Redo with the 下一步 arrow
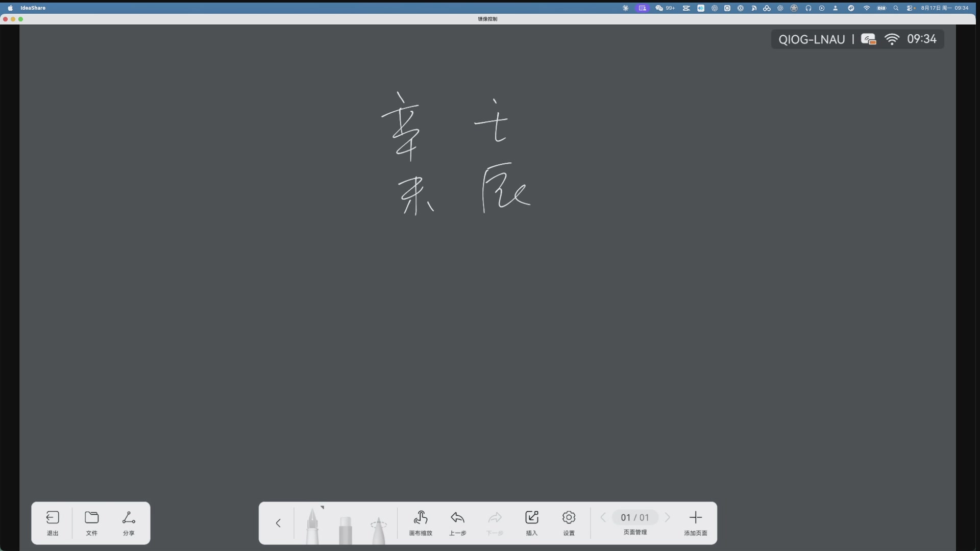The image size is (980, 551). 495,518
